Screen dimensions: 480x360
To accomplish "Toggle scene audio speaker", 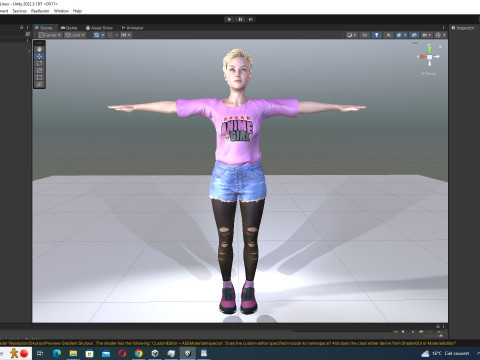I will (389, 35).
